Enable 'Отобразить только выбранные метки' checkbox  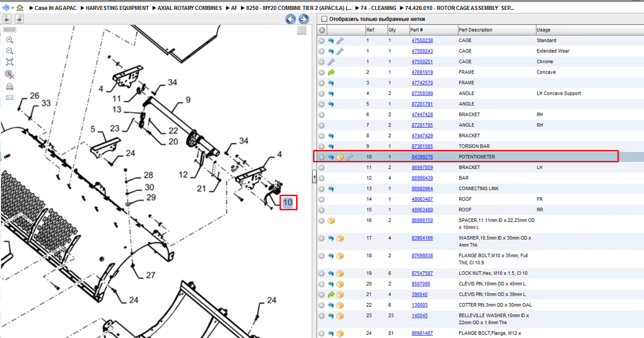pos(324,19)
